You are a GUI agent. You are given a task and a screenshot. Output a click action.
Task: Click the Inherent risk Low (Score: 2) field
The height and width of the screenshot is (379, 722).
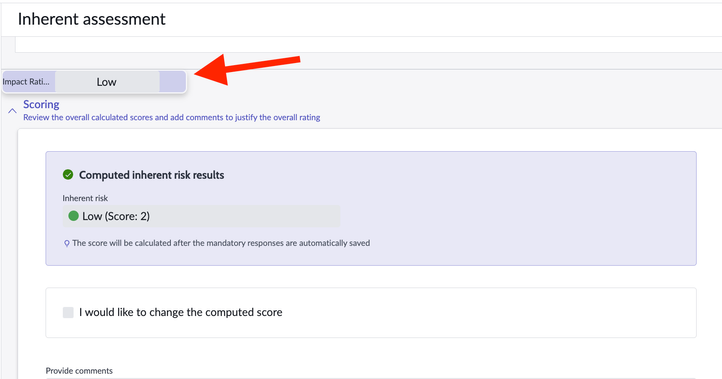201,216
